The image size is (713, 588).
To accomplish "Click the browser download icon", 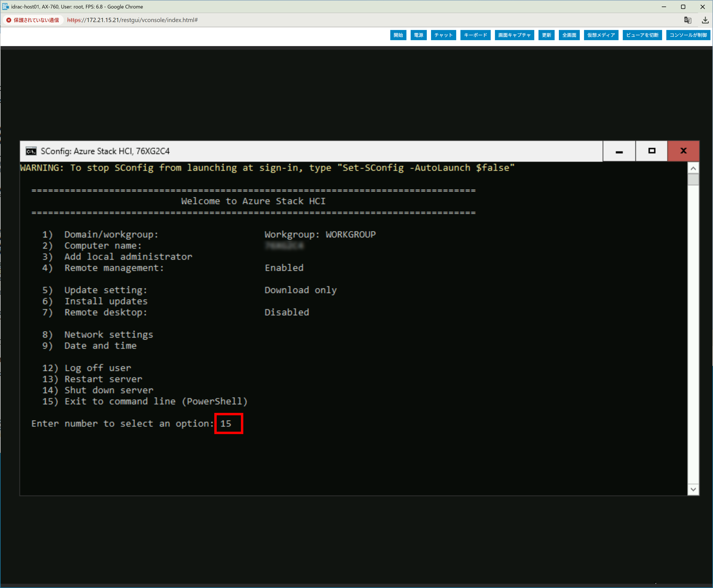I will pyautogui.click(x=705, y=20).
